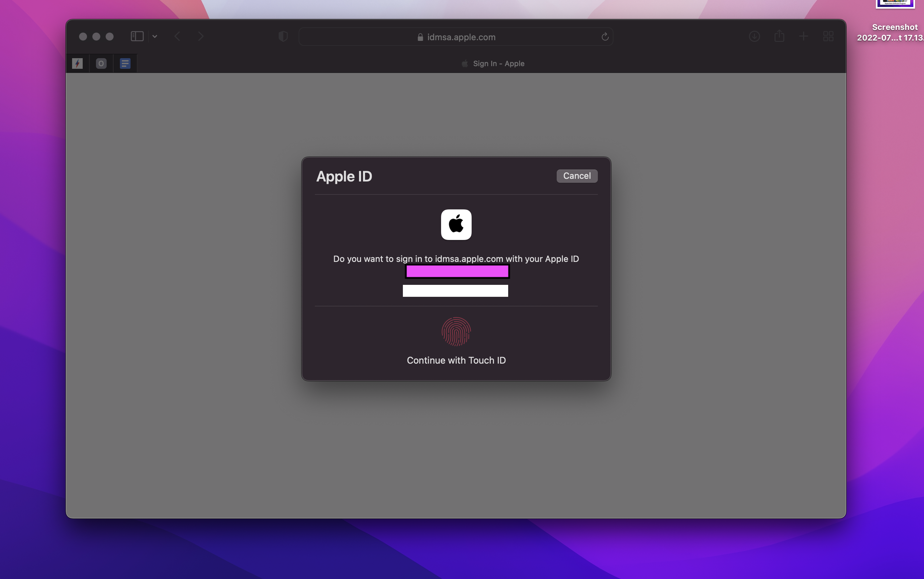Image resolution: width=924 pixels, height=579 pixels.
Task: Select the pinned blue document tab
Action: click(x=125, y=63)
